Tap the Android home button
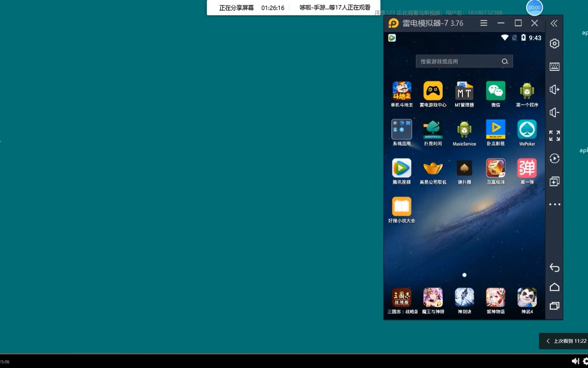Screen dimensions: 588x368 (554, 287)
